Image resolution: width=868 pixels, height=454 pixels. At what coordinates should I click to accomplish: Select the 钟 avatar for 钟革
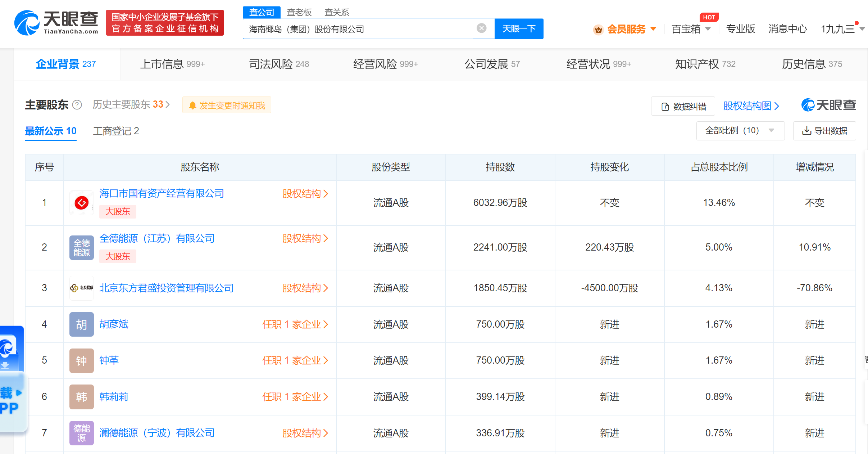coord(82,360)
